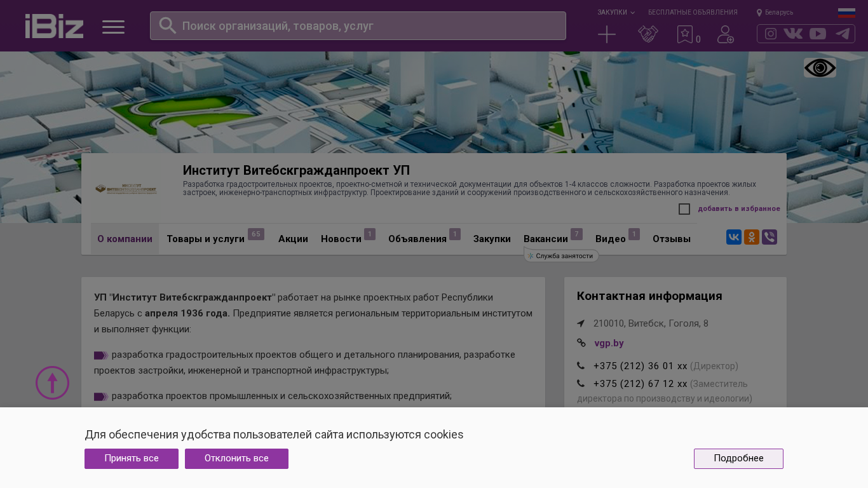
Task: Click the user registration icon
Action: [x=726, y=34]
